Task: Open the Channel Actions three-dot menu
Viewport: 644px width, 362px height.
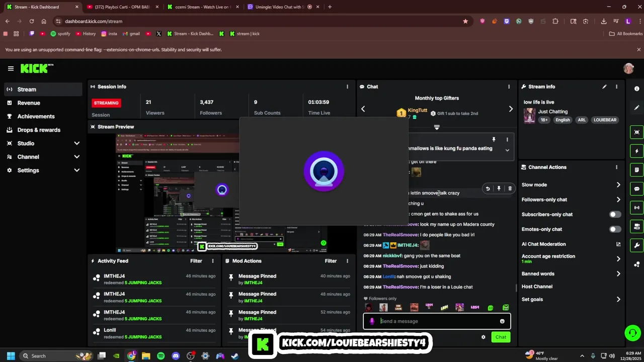Action: point(616,167)
